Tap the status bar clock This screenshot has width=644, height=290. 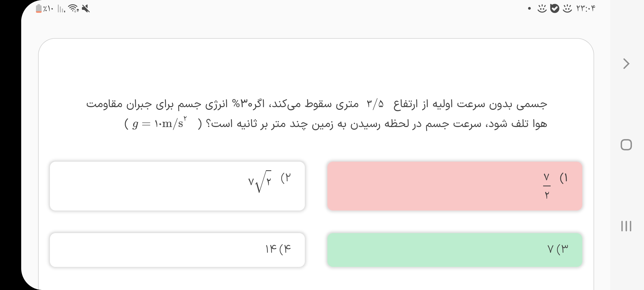click(x=586, y=9)
